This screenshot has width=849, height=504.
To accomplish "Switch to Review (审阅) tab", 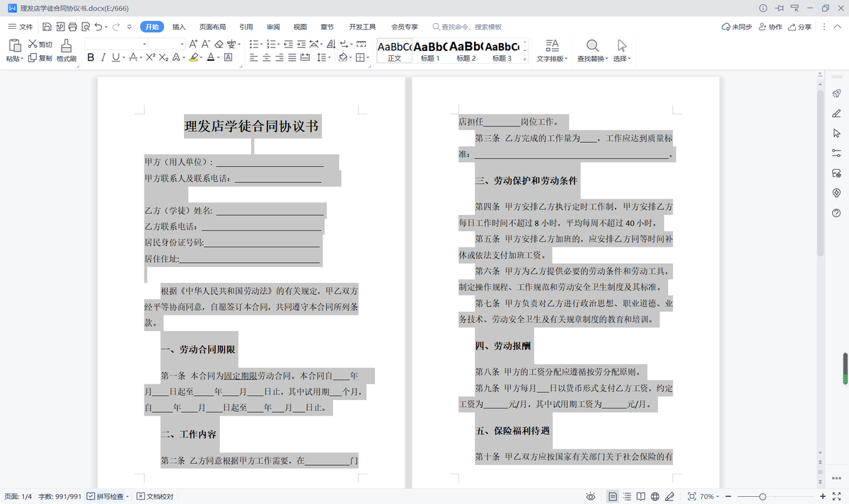I will [x=273, y=27].
